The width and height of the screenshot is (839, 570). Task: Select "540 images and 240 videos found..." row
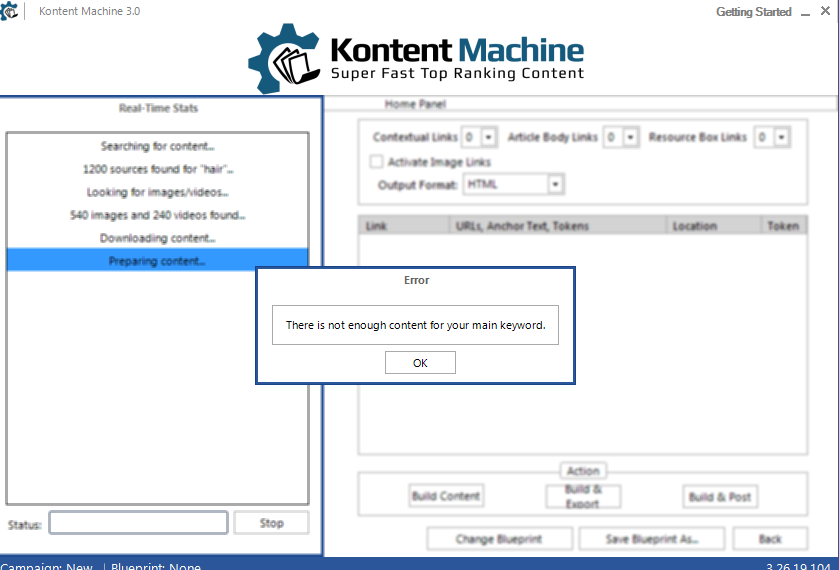157,215
